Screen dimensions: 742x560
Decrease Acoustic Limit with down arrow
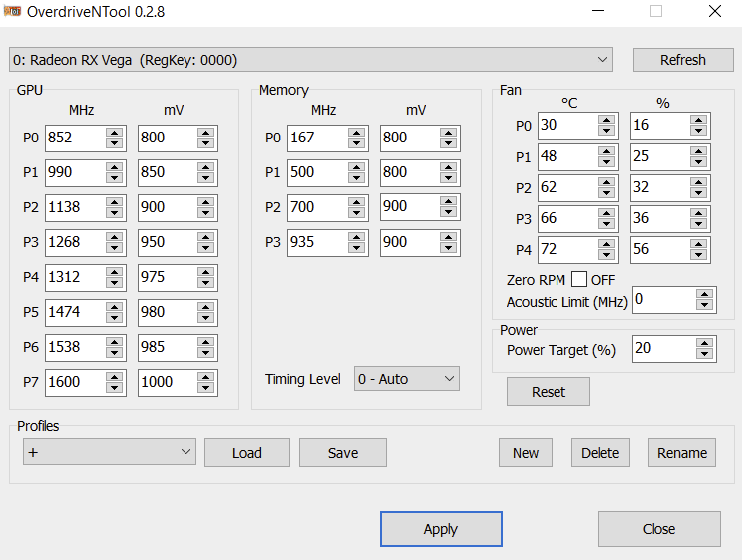[705, 305]
